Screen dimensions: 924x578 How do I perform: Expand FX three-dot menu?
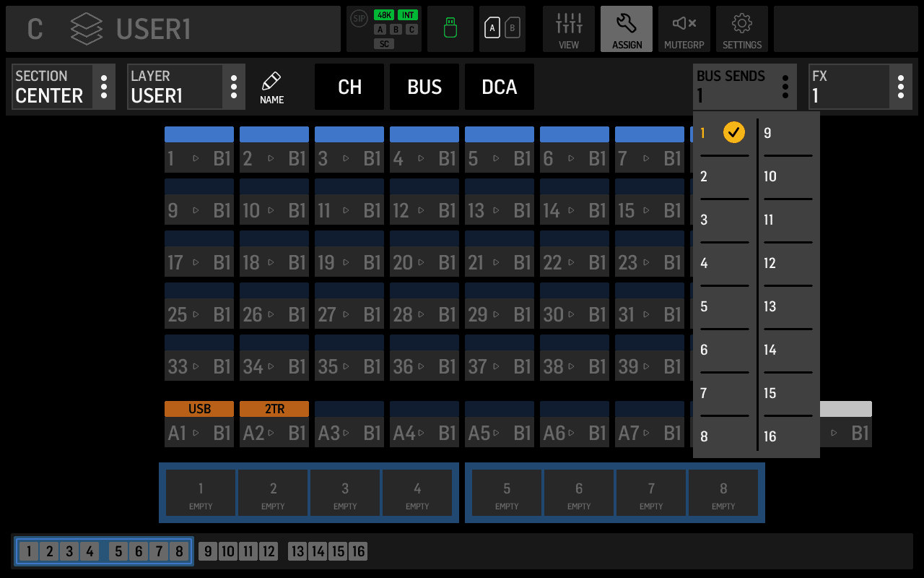(x=901, y=87)
